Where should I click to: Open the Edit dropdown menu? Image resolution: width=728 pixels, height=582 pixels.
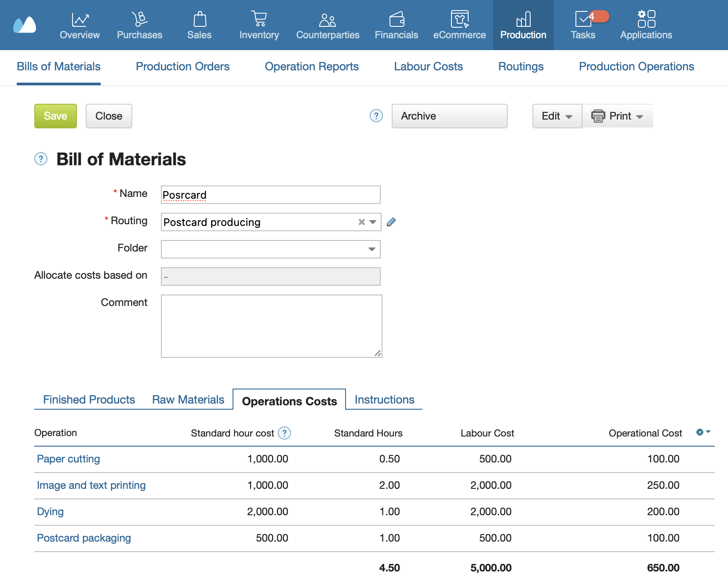coord(557,116)
